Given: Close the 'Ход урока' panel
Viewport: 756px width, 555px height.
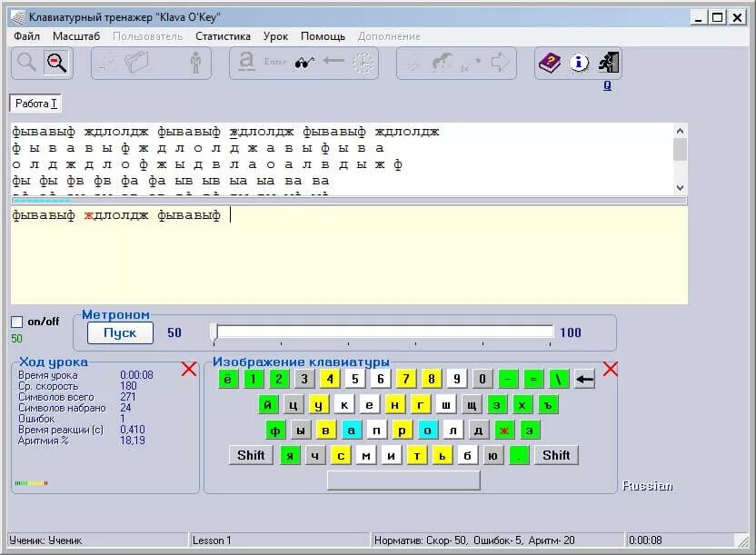Looking at the screenshot, I should 188,369.
